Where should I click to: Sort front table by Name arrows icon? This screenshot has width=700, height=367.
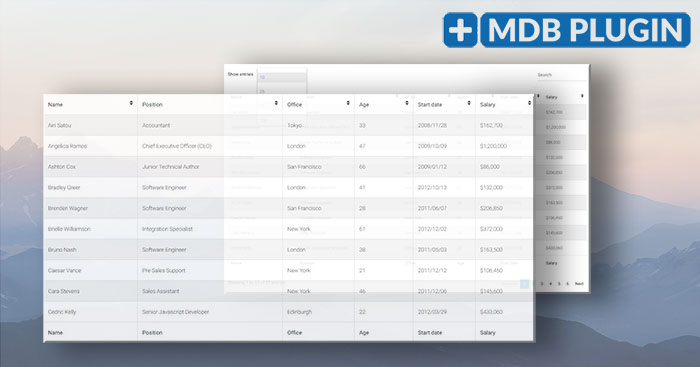pos(131,103)
